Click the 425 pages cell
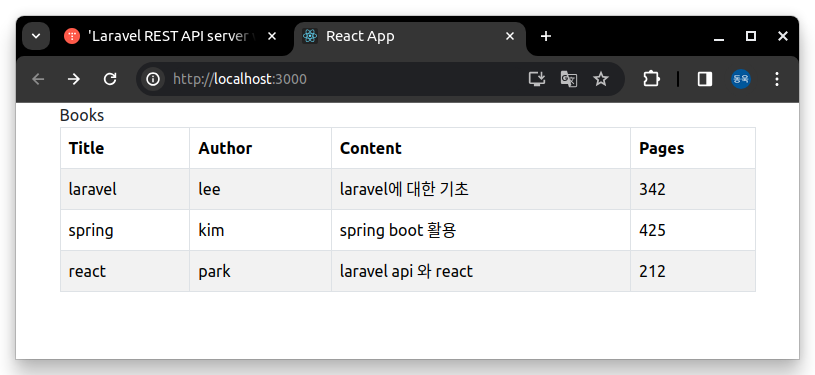This screenshot has height=375, width=815. tap(693, 230)
